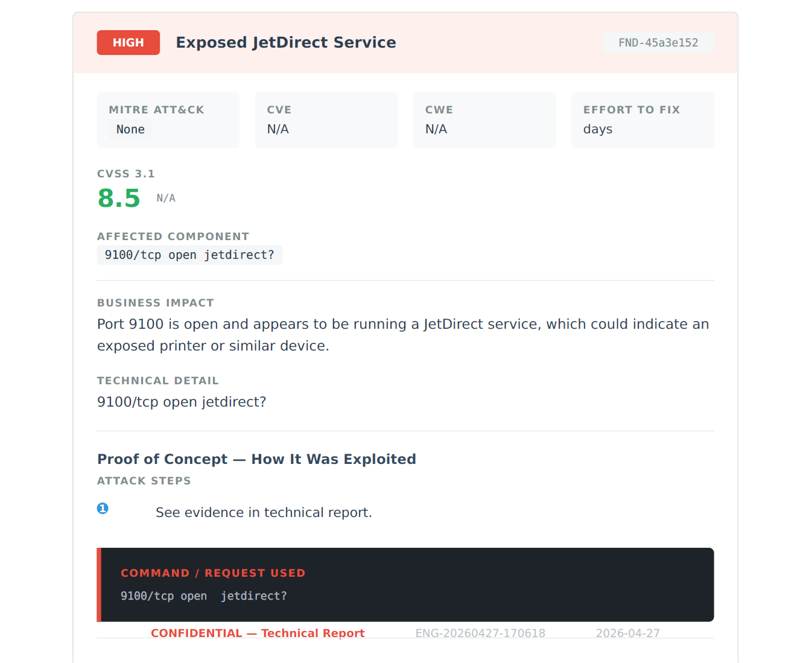Click the None chip under MITRE ATT&CK
This screenshot has height=663, width=812.
pyautogui.click(x=130, y=129)
